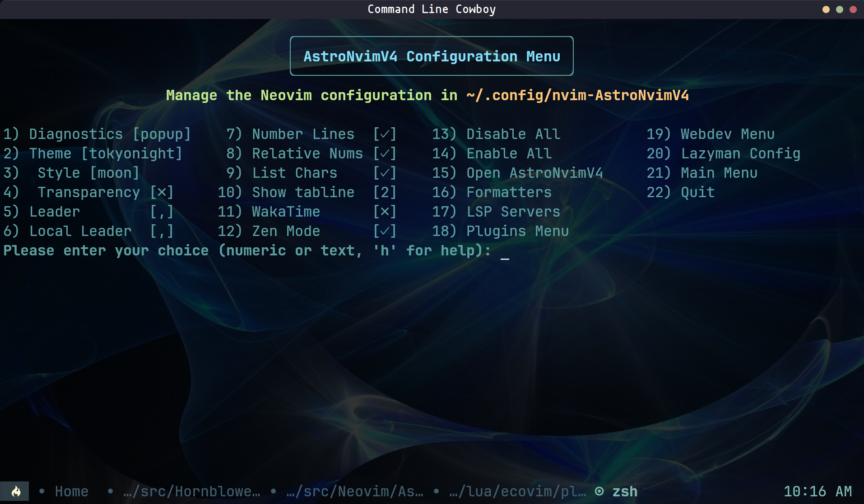Change the Show tabline [2] value

coord(385,192)
